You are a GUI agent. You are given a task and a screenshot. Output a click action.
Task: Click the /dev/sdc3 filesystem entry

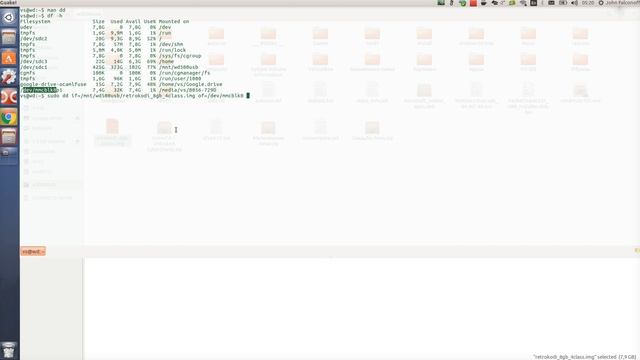pos(34,61)
